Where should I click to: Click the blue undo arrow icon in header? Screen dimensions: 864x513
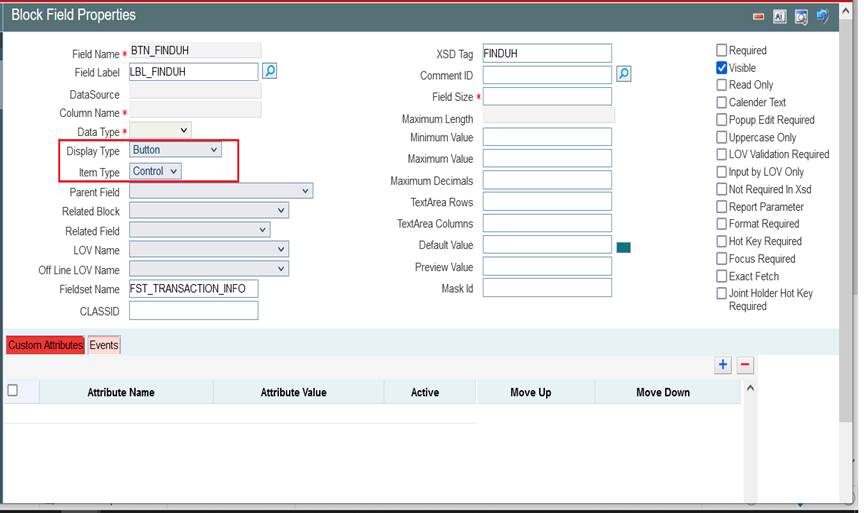tap(822, 17)
